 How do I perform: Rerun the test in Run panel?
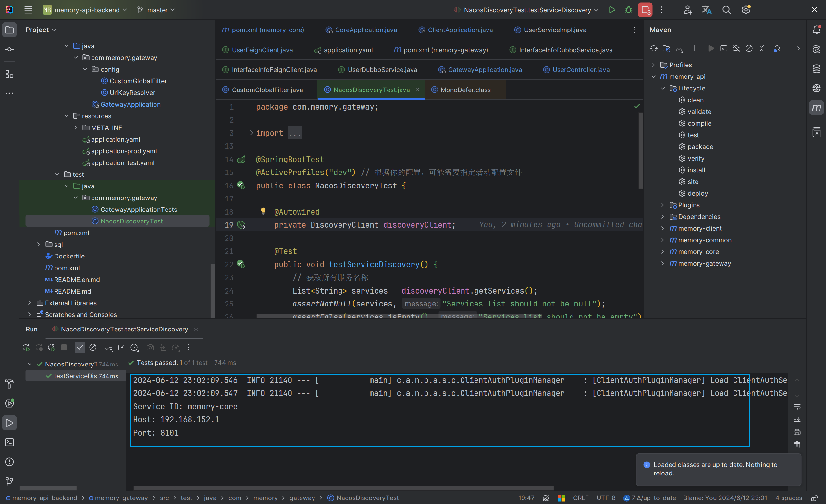(26, 347)
